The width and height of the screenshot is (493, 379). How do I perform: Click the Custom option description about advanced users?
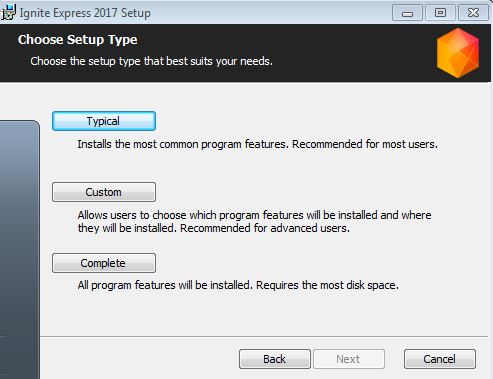tap(254, 222)
